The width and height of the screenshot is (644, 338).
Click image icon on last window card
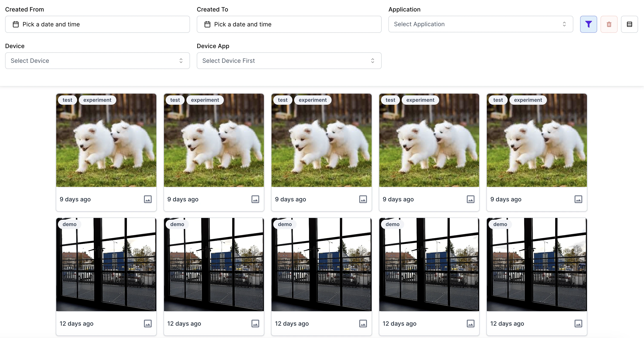578,324
